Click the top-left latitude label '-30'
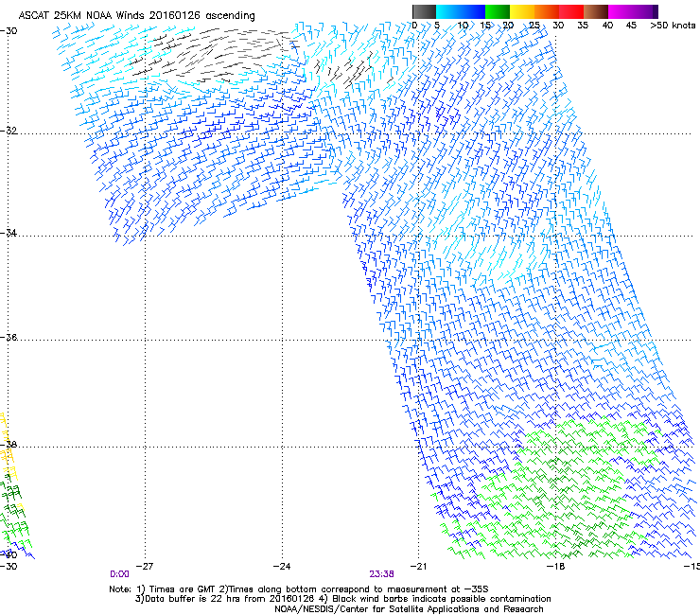 [x=9, y=30]
